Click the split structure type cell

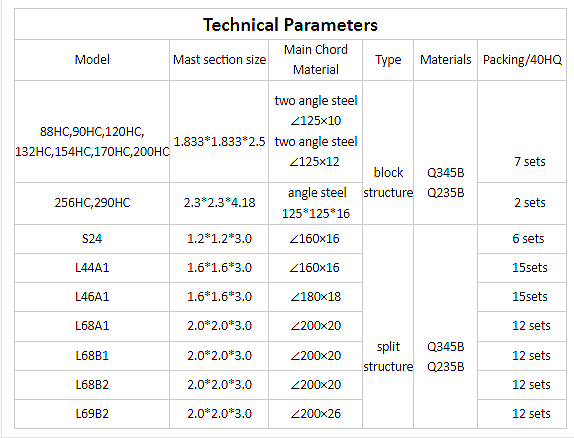[x=388, y=356]
